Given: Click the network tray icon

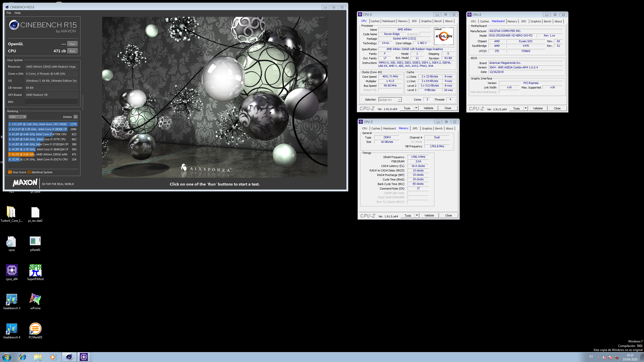Looking at the screenshot, I should coord(616,357).
